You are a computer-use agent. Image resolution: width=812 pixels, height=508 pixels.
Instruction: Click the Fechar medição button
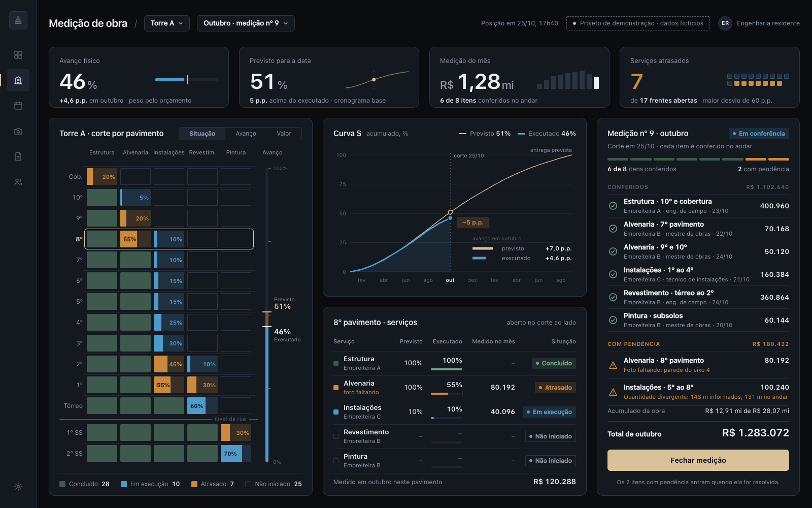[x=698, y=460]
